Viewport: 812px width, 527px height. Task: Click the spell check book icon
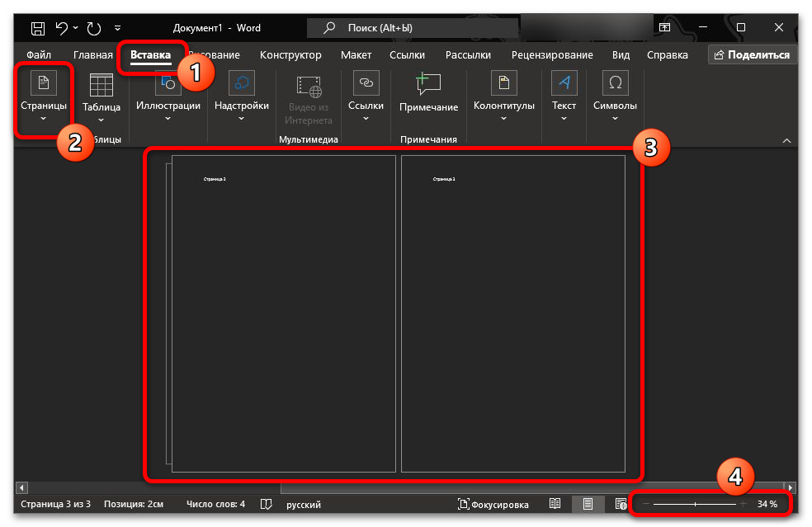tap(267, 504)
